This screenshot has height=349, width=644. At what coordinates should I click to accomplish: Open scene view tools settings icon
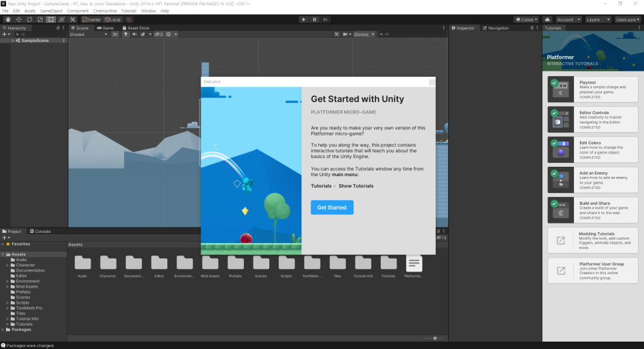[x=337, y=34]
